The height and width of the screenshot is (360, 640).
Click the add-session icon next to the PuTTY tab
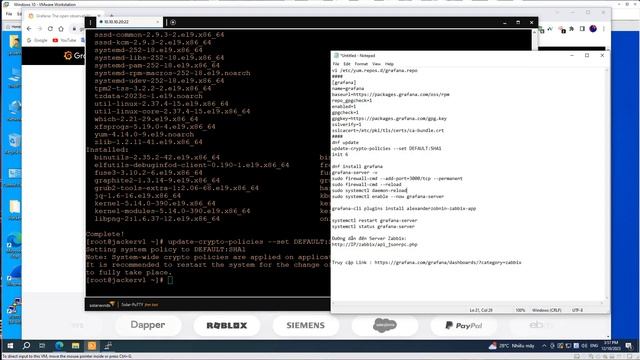point(173,22)
